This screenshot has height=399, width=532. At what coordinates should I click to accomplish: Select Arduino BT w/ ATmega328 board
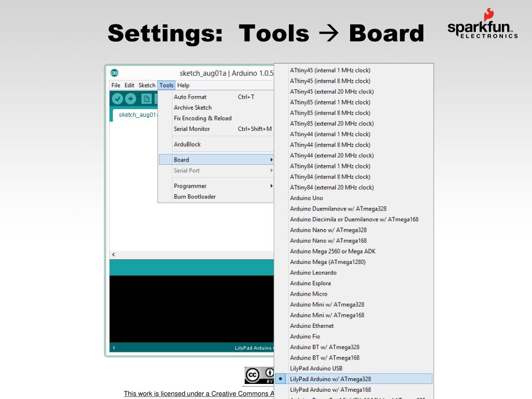(354, 347)
